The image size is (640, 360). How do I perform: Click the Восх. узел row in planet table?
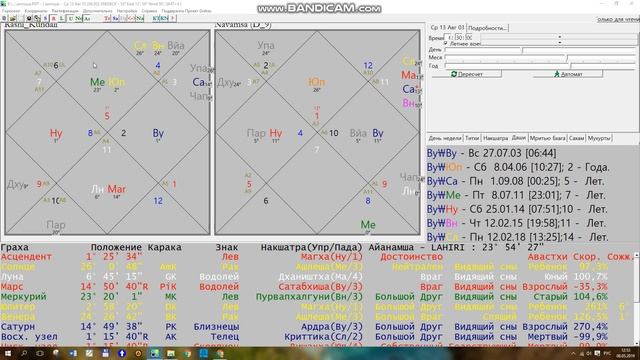(317, 337)
